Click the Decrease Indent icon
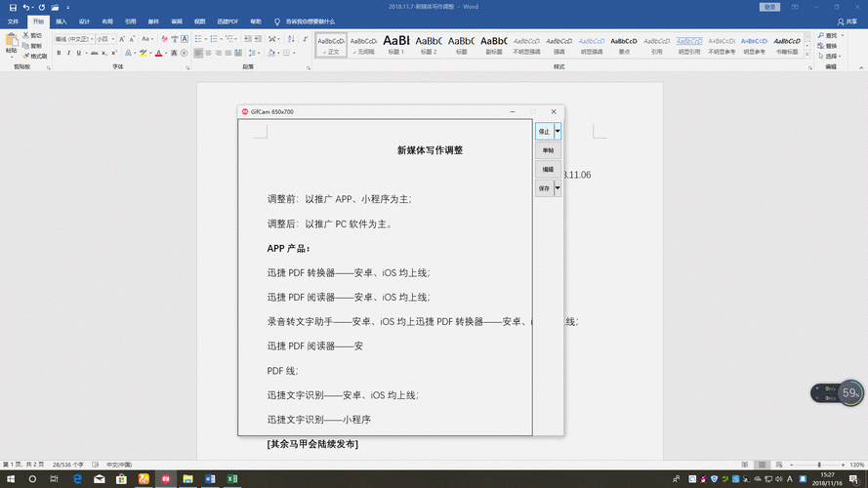868x488 pixels. click(247, 39)
